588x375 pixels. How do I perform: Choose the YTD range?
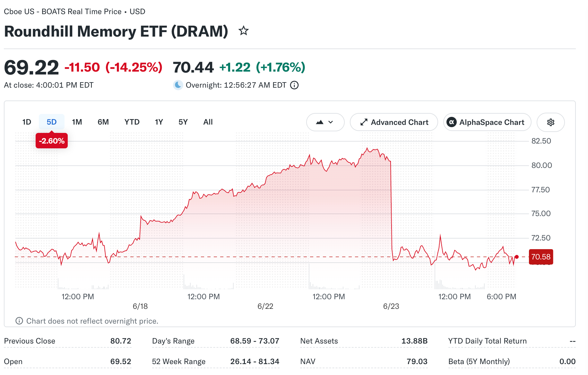point(132,122)
